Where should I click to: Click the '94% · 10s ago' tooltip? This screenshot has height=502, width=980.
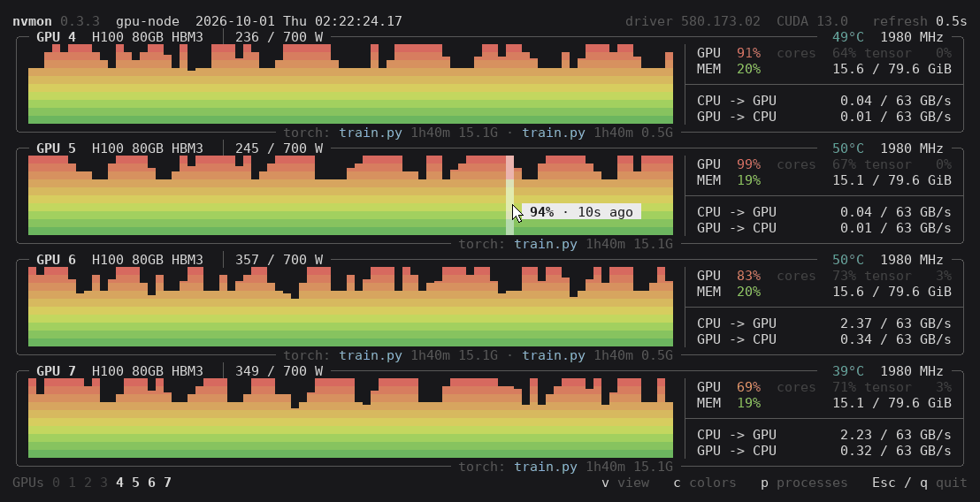click(x=581, y=211)
